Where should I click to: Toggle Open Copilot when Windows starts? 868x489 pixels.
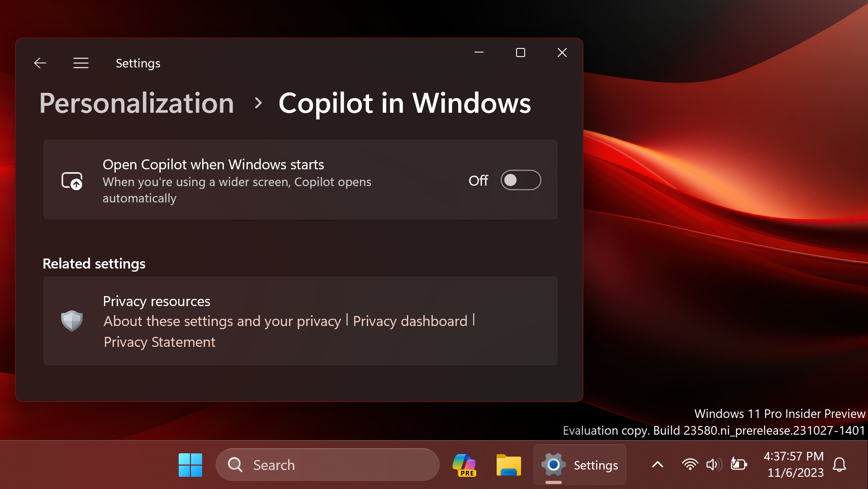521,180
